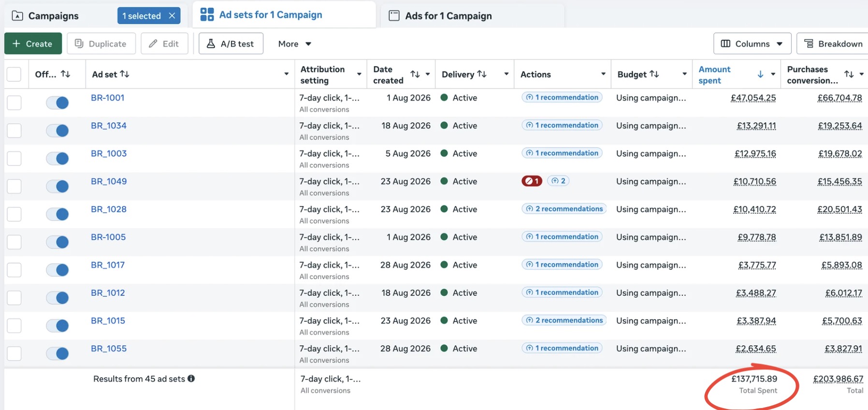The image size is (868, 410).
Task: Click the Edit button
Action: coord(164,44)
